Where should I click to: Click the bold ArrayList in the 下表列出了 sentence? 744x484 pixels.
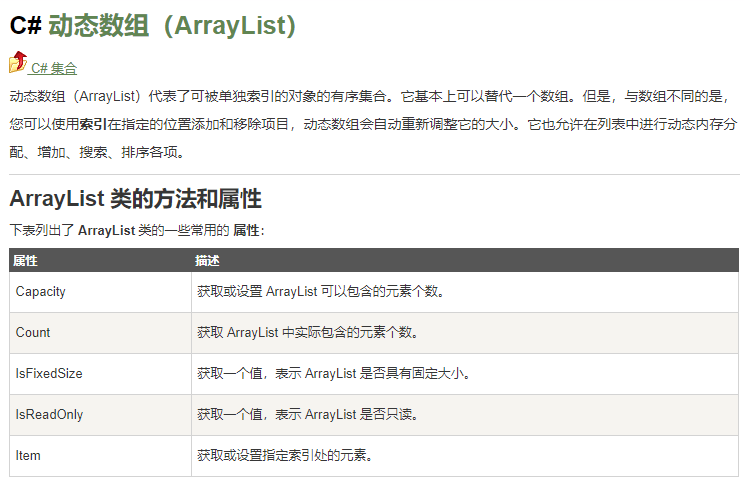(x=106, y=230)
